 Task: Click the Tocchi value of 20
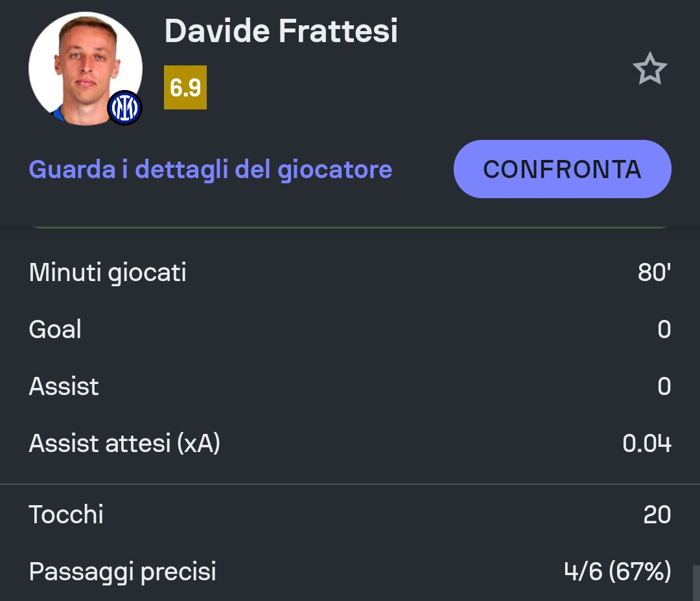tap(657, 514)
